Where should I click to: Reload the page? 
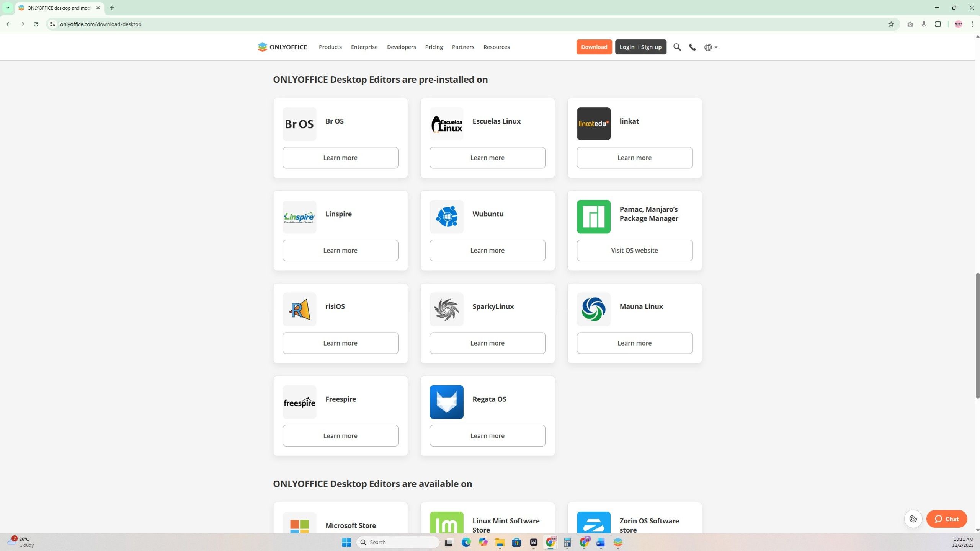click(36, 24)
